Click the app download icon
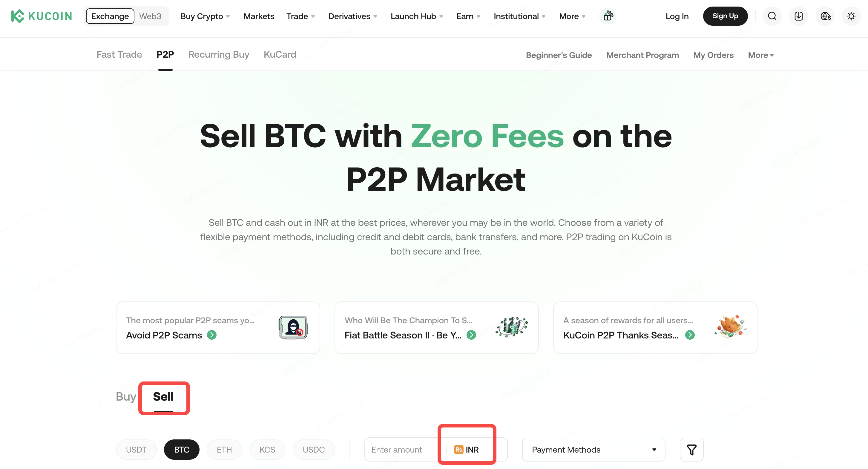 tap(798, 16)
